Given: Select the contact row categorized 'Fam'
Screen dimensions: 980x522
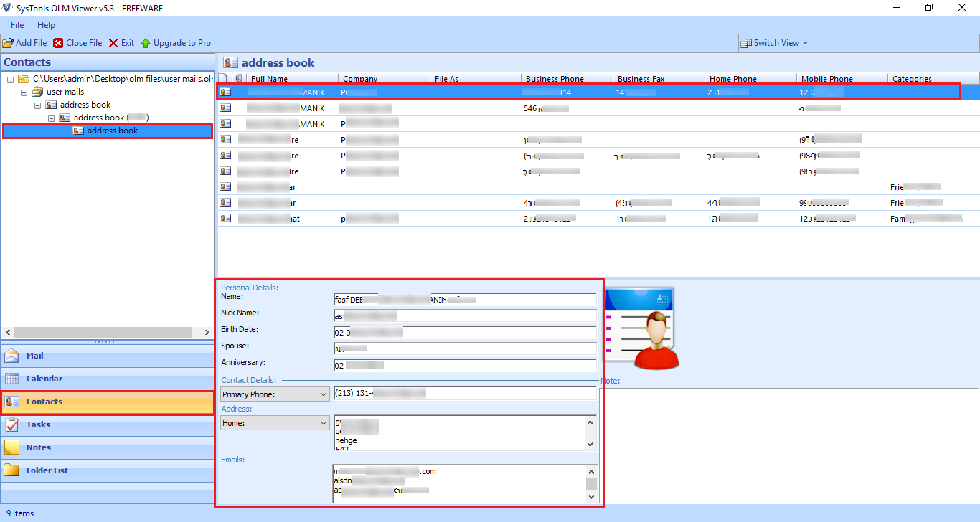Looking at the screenshot, I should (598, 219).
